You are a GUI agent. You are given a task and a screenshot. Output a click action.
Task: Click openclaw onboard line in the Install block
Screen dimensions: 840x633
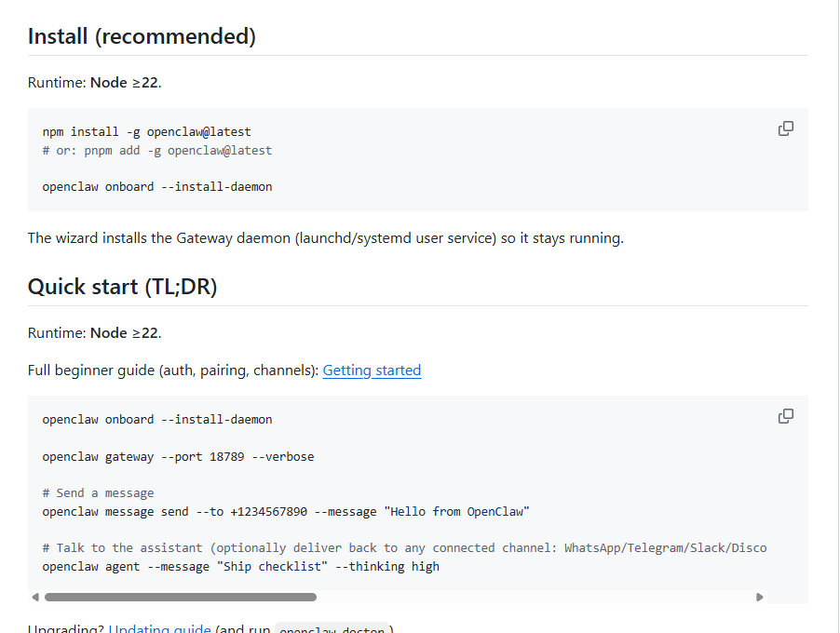(157, 186)
